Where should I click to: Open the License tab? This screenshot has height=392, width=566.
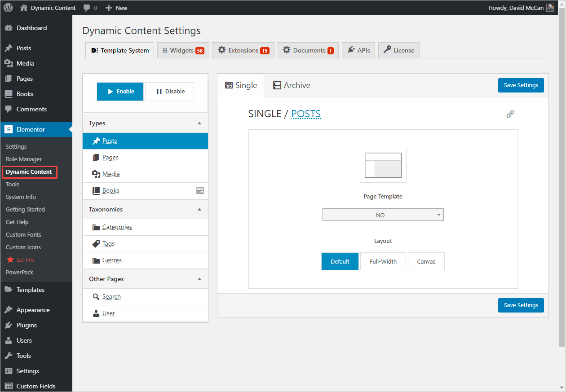point(399,50)
